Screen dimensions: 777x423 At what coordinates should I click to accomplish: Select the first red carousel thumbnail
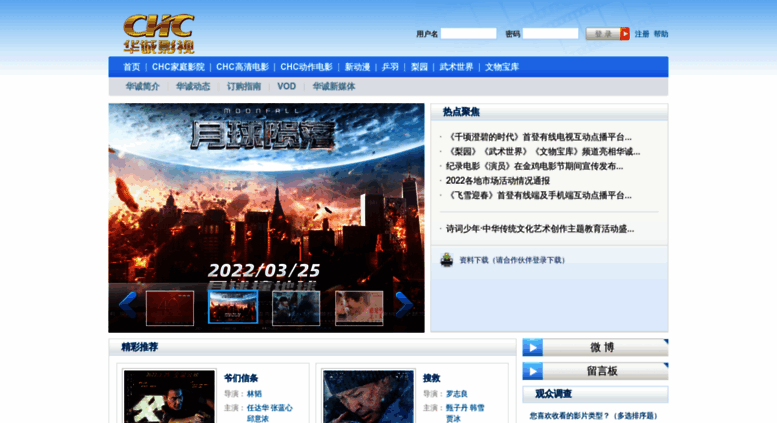(x=170, y=308)
